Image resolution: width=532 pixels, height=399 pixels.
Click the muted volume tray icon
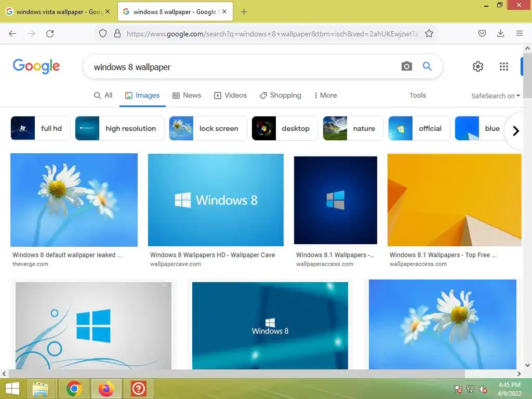point(483,389)
